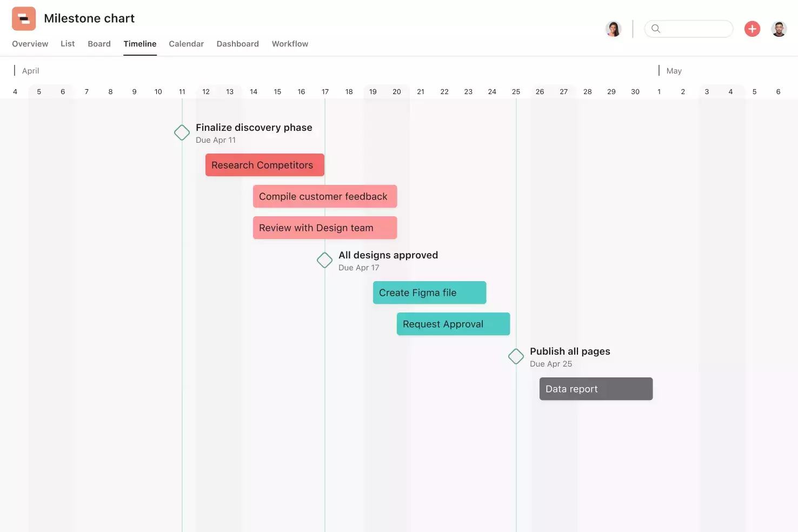Select the Publish all pages milestone diamond

point(516,356)
